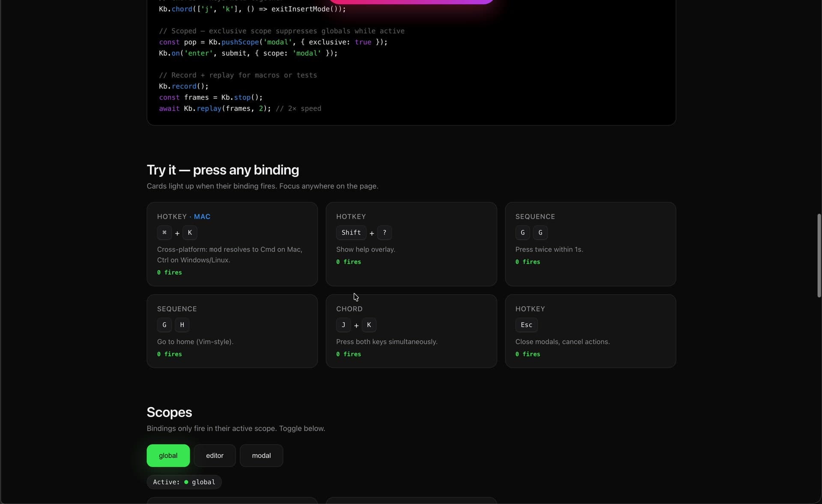Click the G badge in the G H sequence
This screenshot has width=822, height=504.
point(164,325)
